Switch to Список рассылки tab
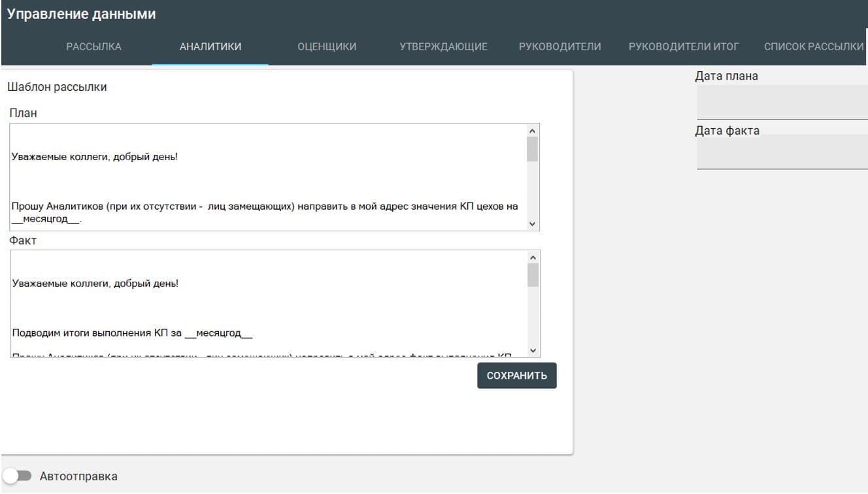868x494 pixels. click(x=814, y=46)
